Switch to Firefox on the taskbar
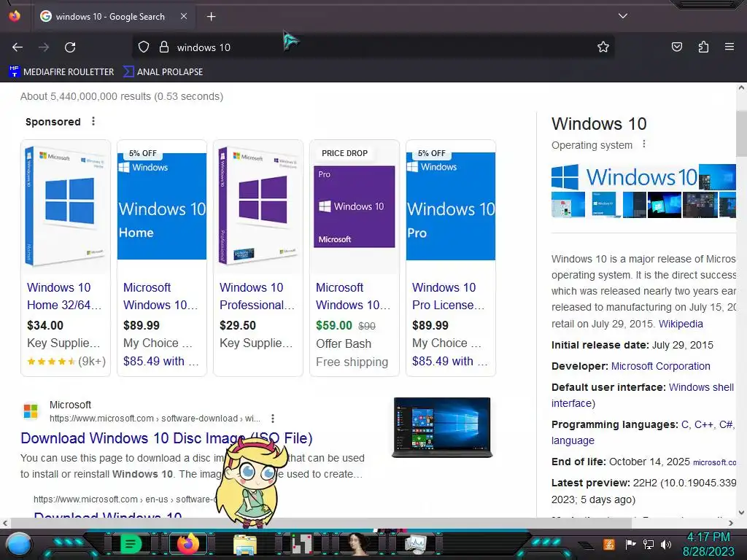 187,544
